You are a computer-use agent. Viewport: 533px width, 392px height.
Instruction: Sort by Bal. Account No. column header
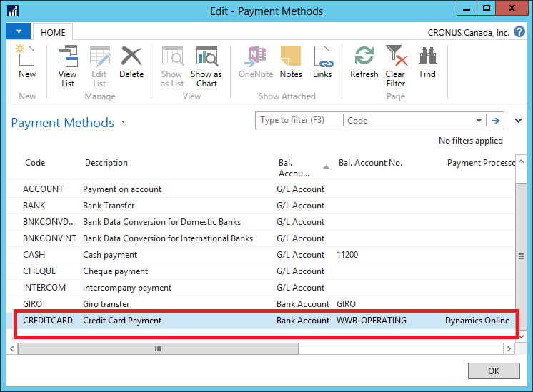pyautogui.click(x=370, y=163)
